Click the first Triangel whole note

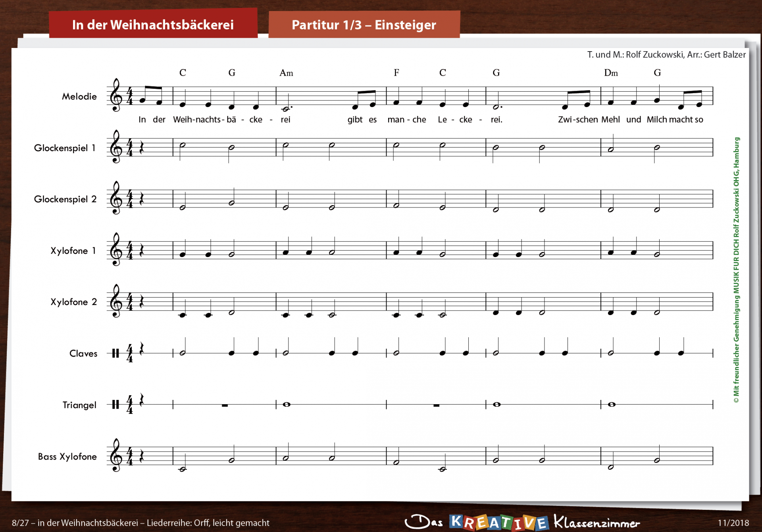pos(287,404)
